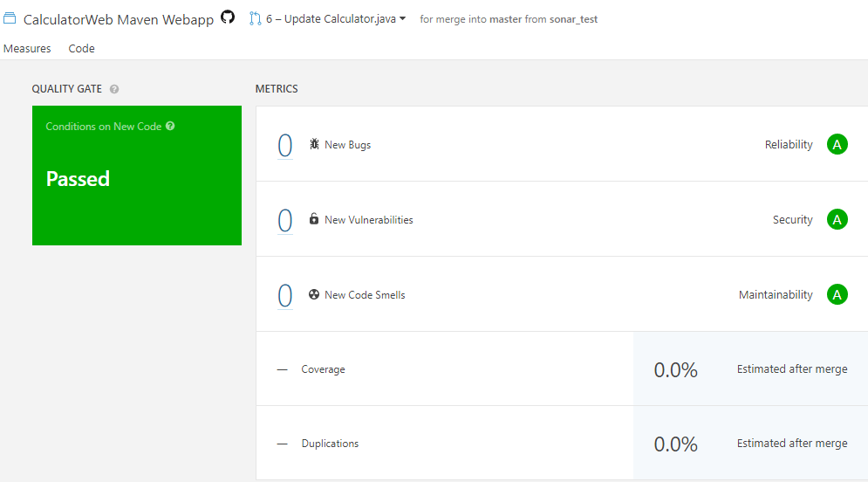Click the CalculatorWeb Maven Webapp project title
868x482 pixels.
tap(119, 19)
